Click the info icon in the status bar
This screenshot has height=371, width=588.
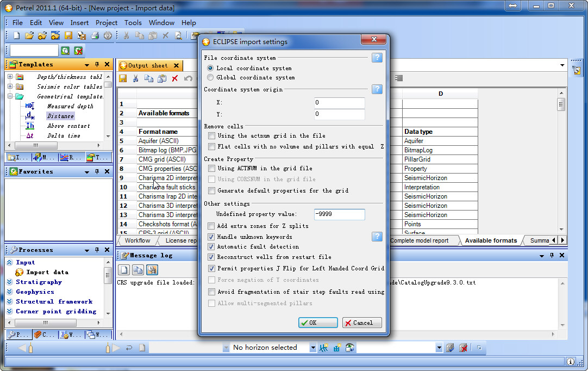pos(571,362)
